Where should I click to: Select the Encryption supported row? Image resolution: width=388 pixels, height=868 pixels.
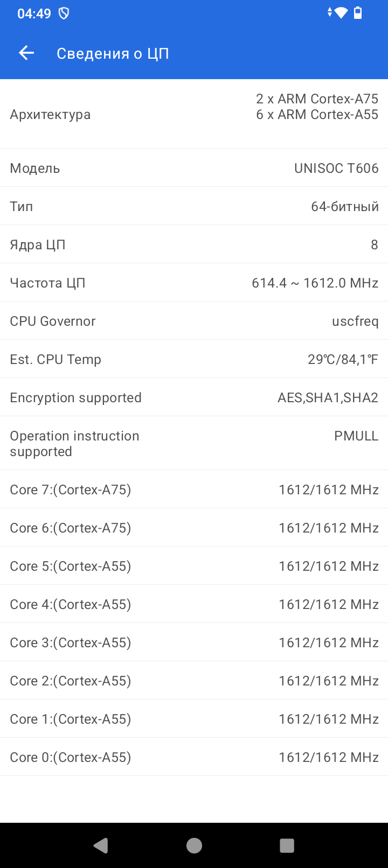194,397
